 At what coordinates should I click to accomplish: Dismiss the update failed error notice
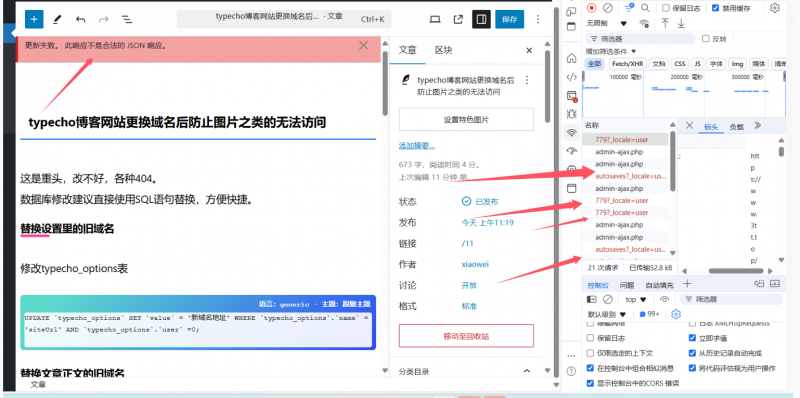tap(363, 45)
